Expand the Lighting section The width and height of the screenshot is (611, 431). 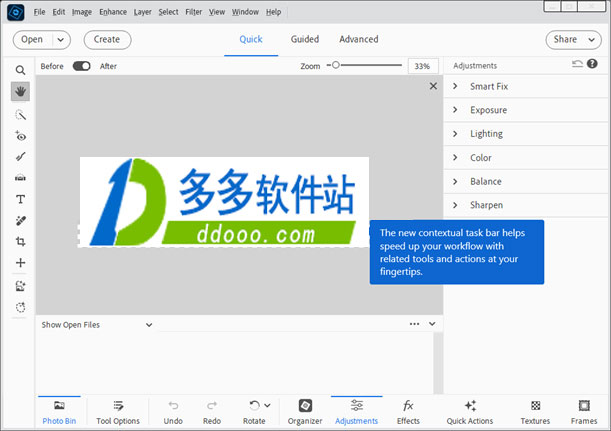pyautogui.click(x=526, y=134)
